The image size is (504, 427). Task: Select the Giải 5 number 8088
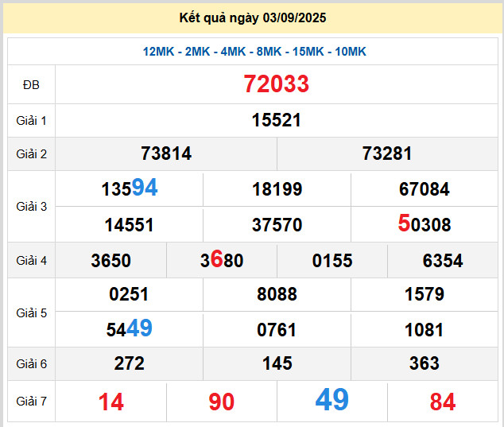tap(277, 294)
